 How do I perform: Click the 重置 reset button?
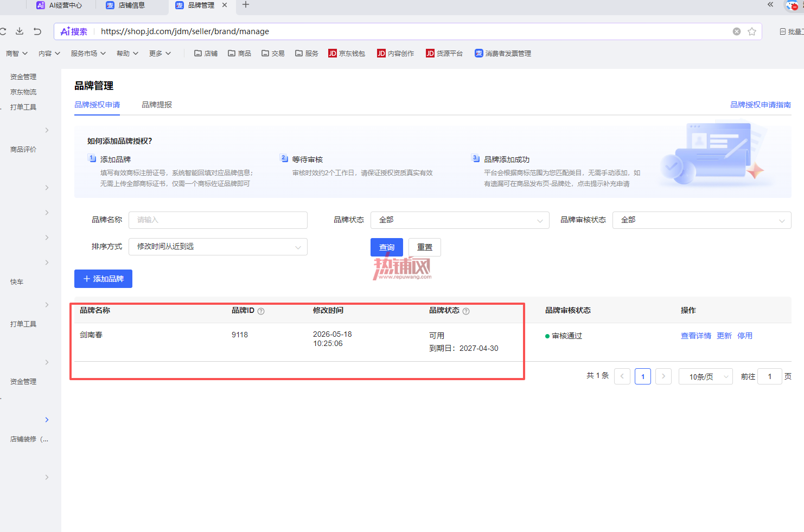point(425,247)
